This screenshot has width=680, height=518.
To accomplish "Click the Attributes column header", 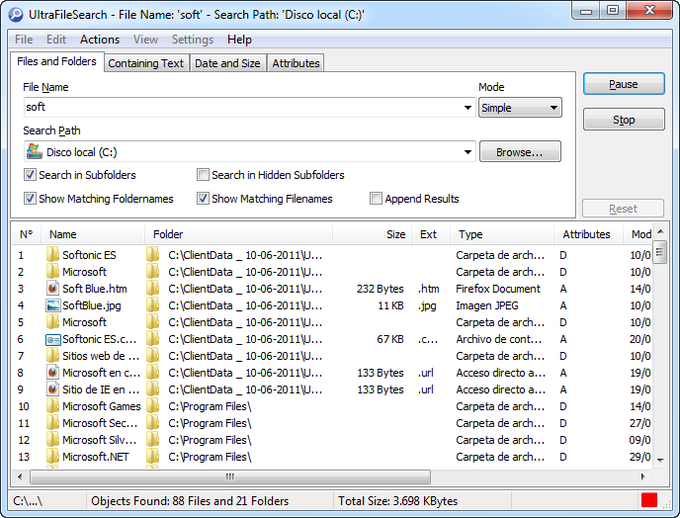I will click(x=589, y=234).
